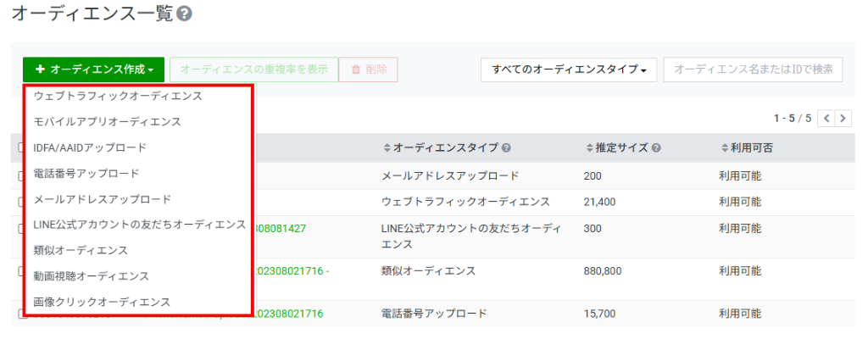
Task: Click the 1 - 5 / 5 page count
Action: (x=793, y=118)
